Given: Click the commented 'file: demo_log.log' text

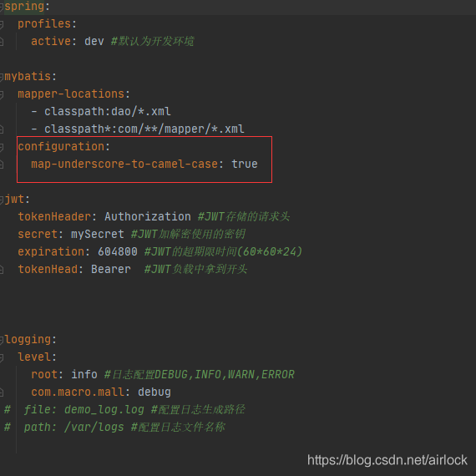Looking at the screenshot, I should pos(84,409).
